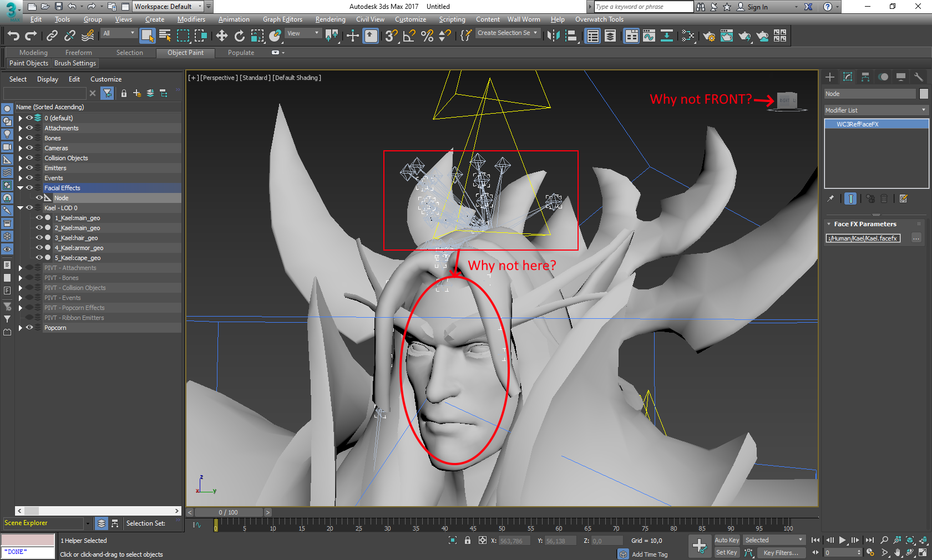Click the Brush Settings button
The width and height of the screenshot is (932, 560).
click(75, 63)
